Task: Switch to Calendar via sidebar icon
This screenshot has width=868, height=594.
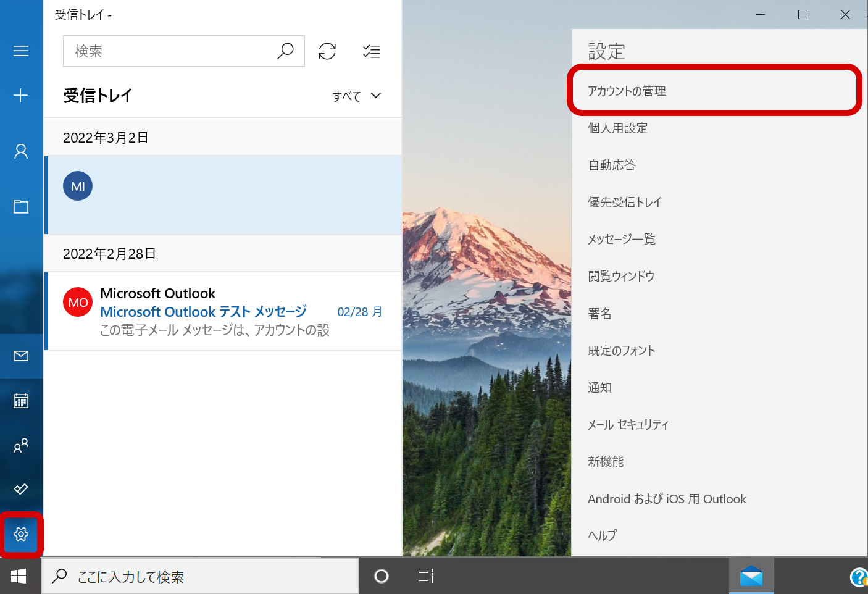Action: [x=21, y=401]
